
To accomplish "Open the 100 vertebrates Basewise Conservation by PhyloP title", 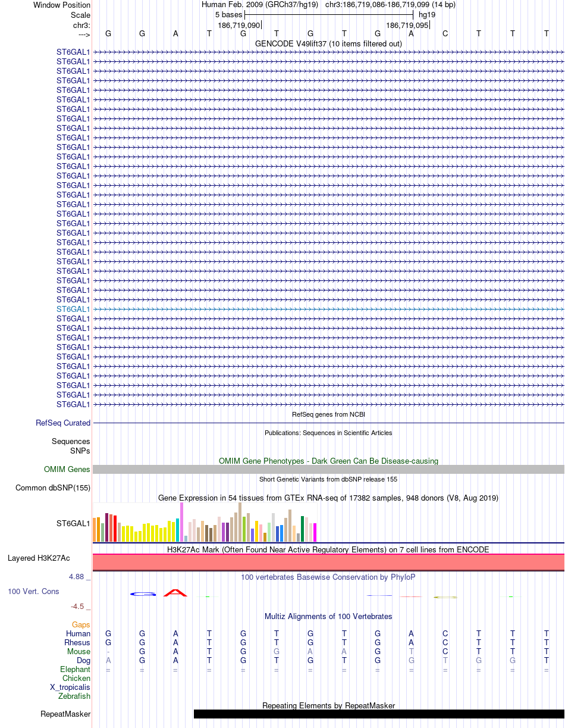I will coord(328,577).
